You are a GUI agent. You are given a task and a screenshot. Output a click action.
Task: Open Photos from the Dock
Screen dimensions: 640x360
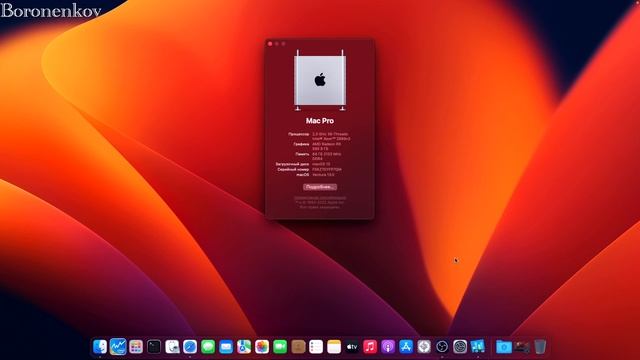point(262,347)
